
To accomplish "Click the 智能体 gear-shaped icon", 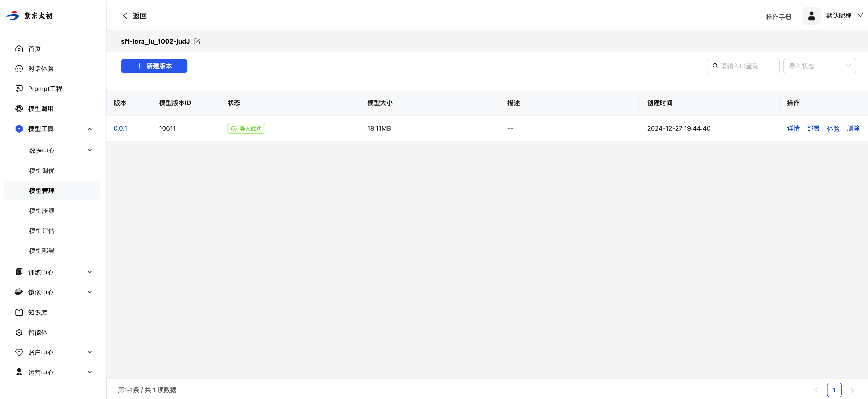I will 19,332.
